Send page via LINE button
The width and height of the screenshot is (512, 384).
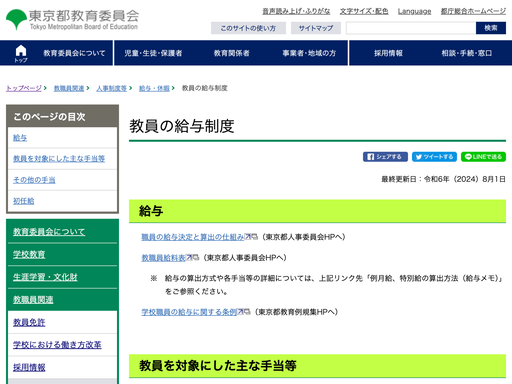tap(483, 157)
